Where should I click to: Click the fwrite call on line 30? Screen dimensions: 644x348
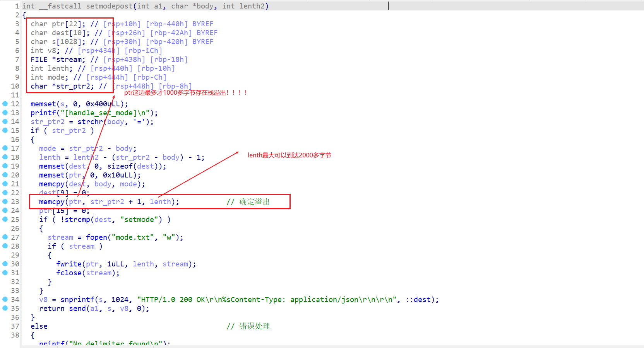pyautogui.click(x=69, y=264)
